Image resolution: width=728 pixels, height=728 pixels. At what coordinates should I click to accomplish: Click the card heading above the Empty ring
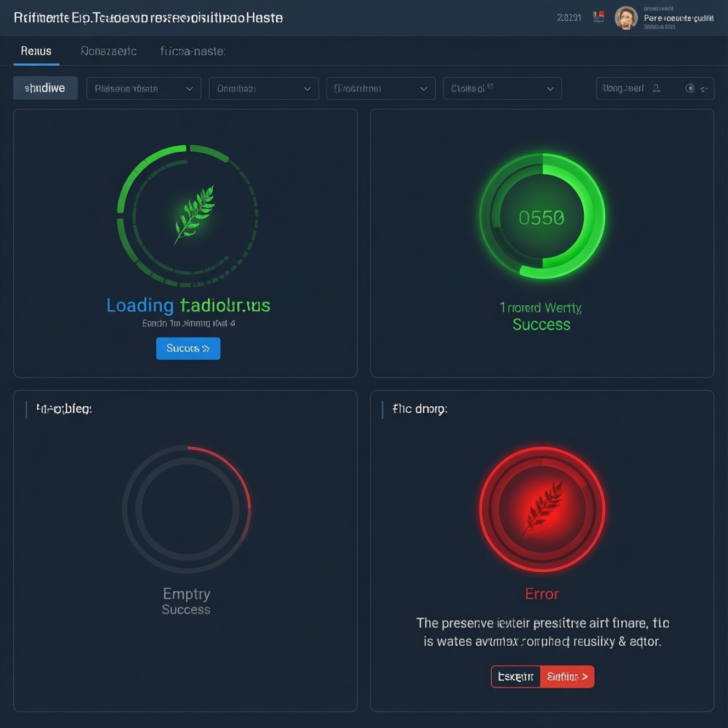[64, 409]
